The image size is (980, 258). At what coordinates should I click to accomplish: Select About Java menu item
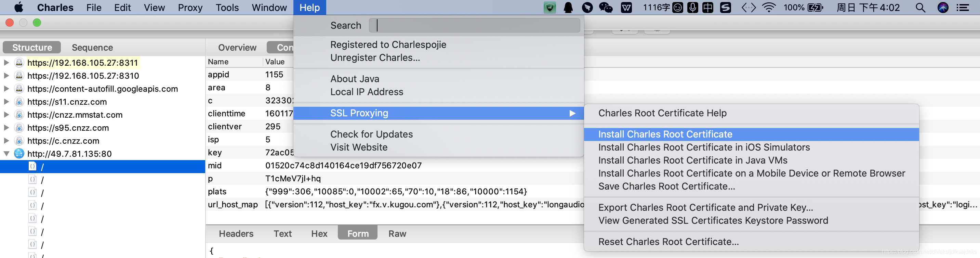(438, 79)
